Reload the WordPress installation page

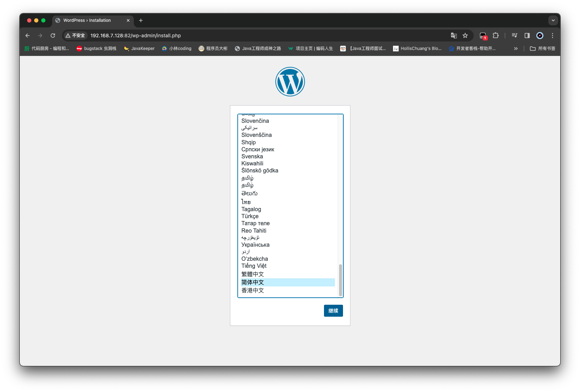[x=53, y=36]
